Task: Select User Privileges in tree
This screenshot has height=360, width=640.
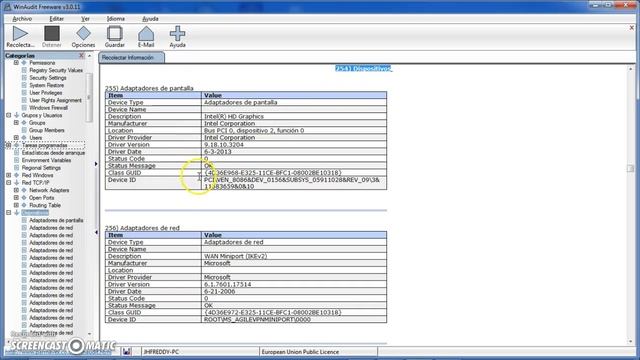Action: pyautogui.click(x=46, y=93)
